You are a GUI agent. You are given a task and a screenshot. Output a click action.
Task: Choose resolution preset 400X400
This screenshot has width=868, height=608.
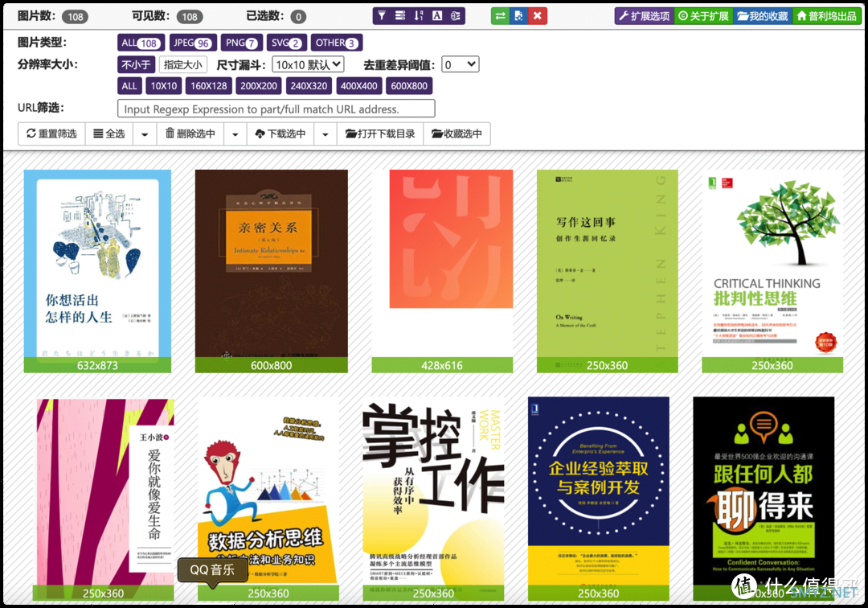coord(358,86)
